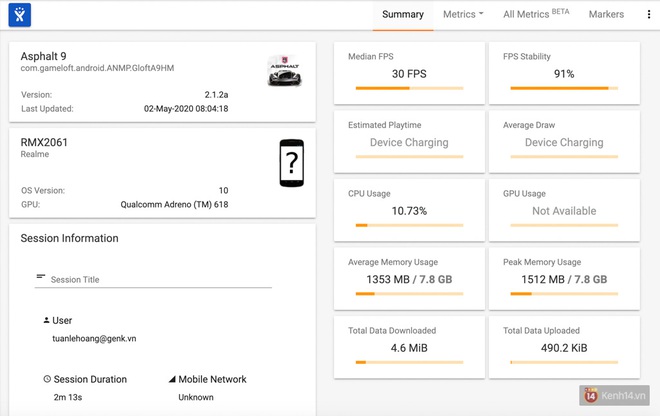Click the Mobile Network Unknown value

click(196, 397)
